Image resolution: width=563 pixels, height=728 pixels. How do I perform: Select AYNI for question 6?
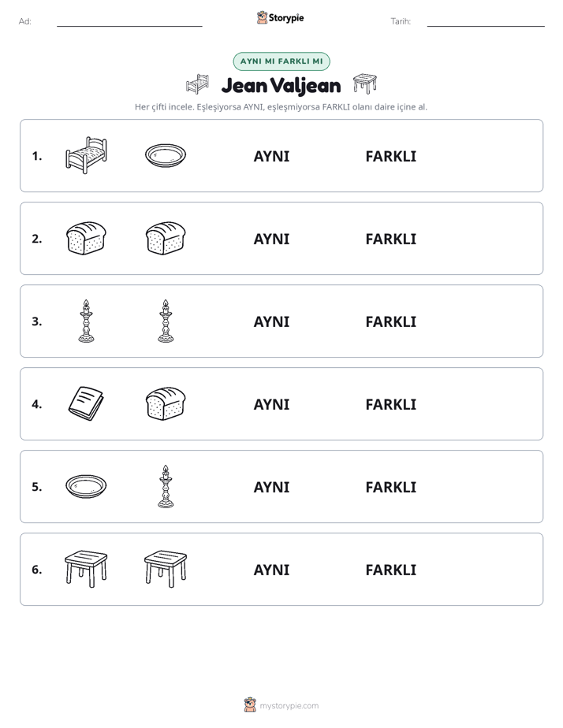coord(271,570)
